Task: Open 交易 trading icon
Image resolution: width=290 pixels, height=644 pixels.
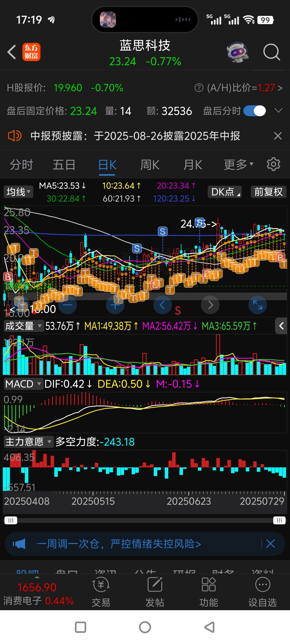Action: point(101,592)
